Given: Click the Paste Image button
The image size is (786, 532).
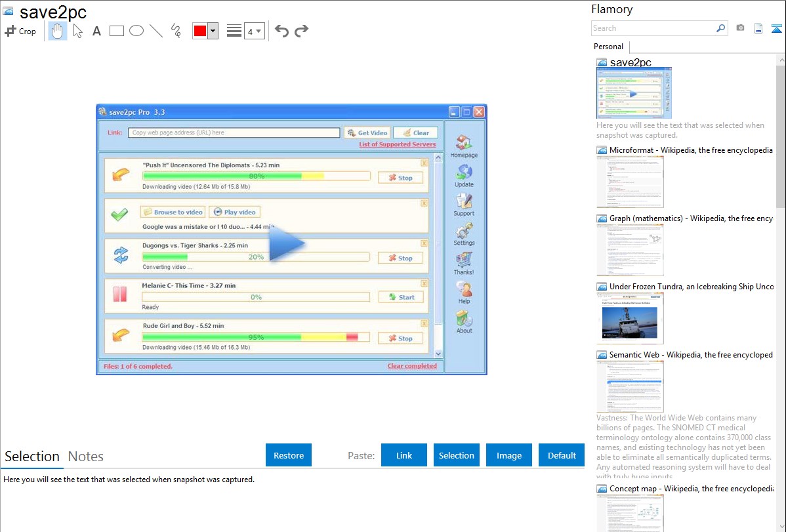Looking at the screenshot, I should 508,455.
